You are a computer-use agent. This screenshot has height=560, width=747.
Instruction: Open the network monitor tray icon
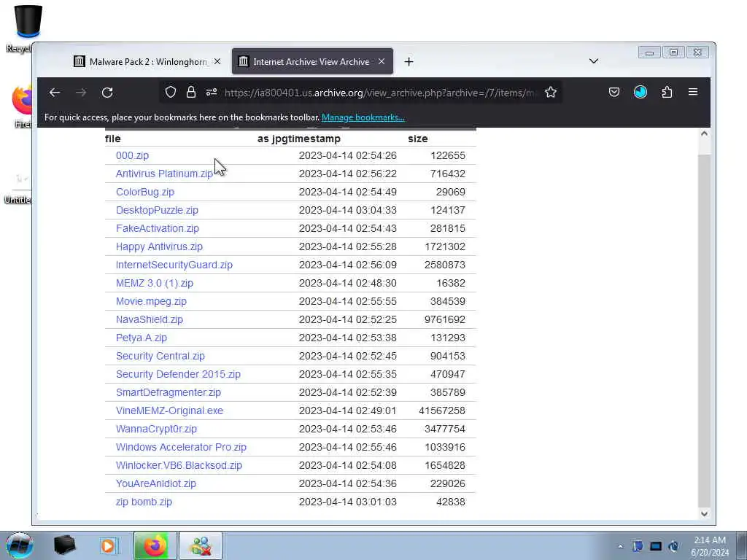point(656,546)
